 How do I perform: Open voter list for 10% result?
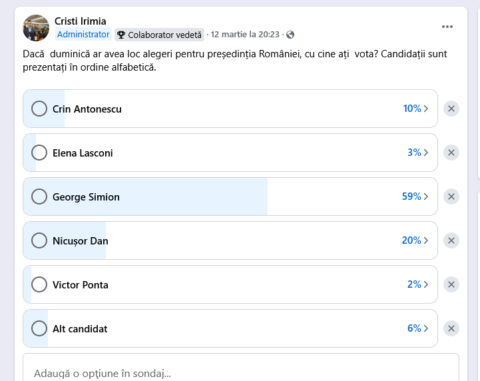pyautogui.click(x=416, y=109)
